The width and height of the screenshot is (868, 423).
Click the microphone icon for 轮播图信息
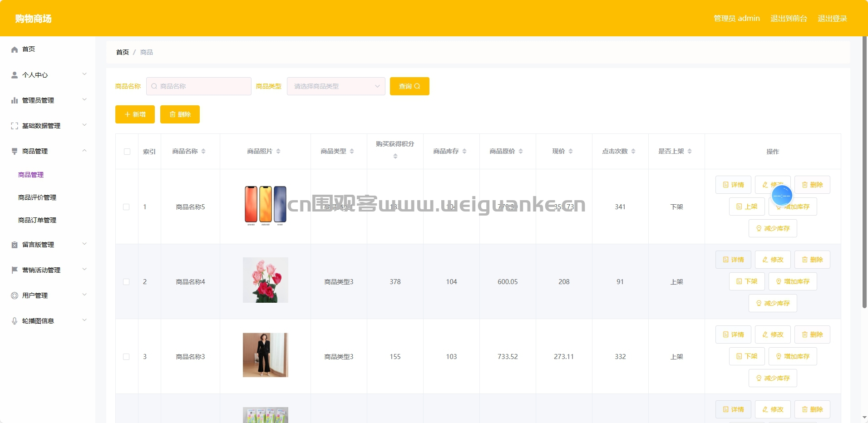15,321
